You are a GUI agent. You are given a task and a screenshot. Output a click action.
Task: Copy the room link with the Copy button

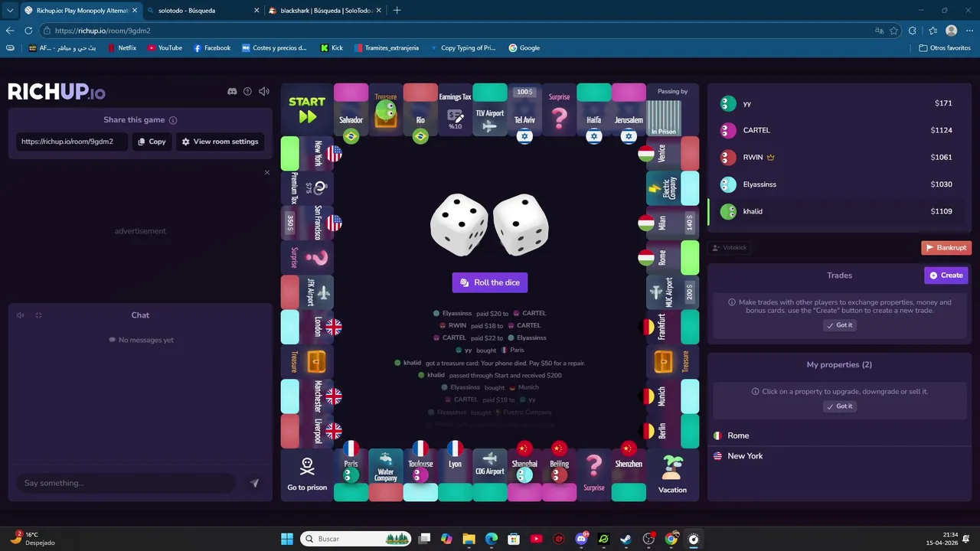tap(152, 142)
